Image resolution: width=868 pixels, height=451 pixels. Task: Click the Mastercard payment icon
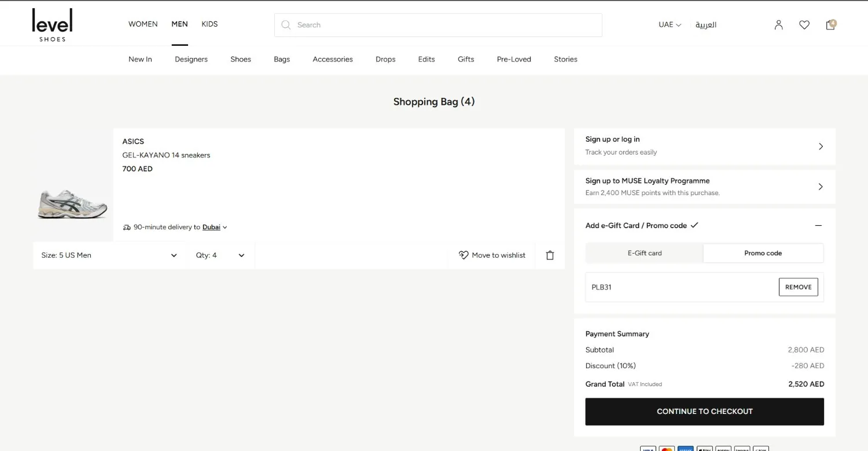pyautogui.click(x=667, y=449)
